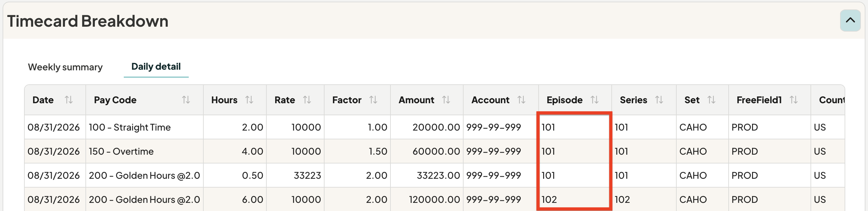
Task: Sort by the Series column icon
Action: 659,100
